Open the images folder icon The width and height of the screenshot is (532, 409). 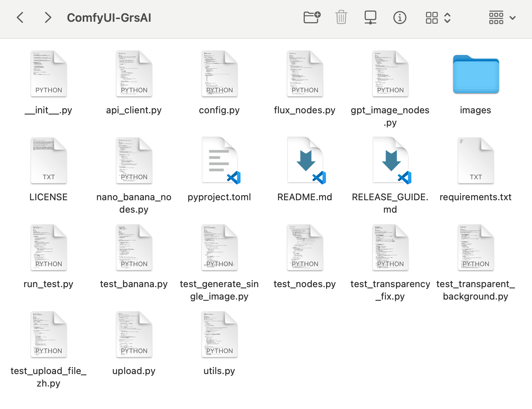pos(476,75)
